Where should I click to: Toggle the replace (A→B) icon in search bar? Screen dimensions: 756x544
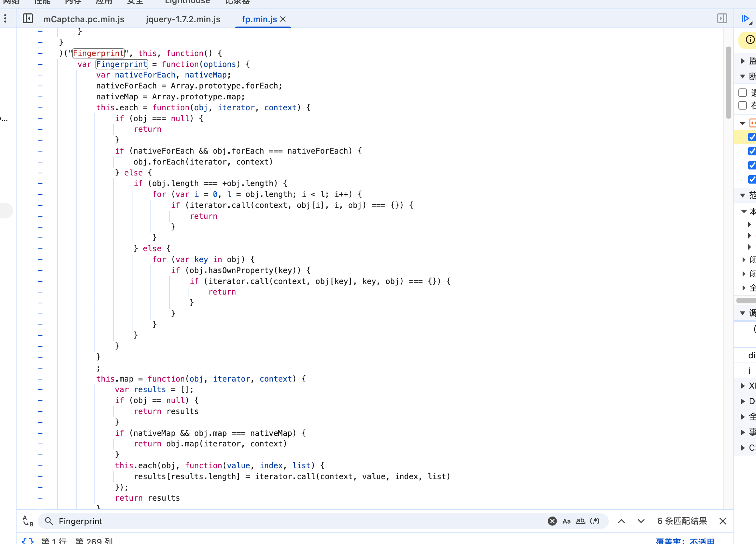pos(28,521)
